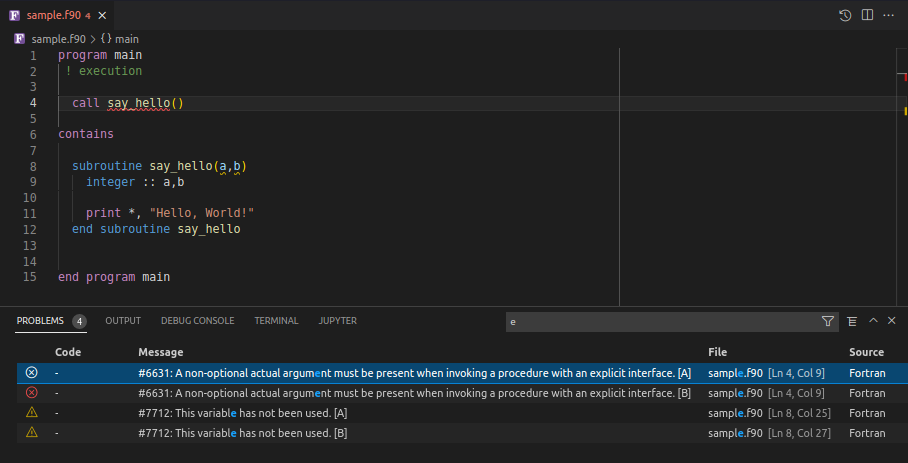Select the message "#7712: This variable has not been used. [A]"
908x463 pixels.
tap(243, 413)
